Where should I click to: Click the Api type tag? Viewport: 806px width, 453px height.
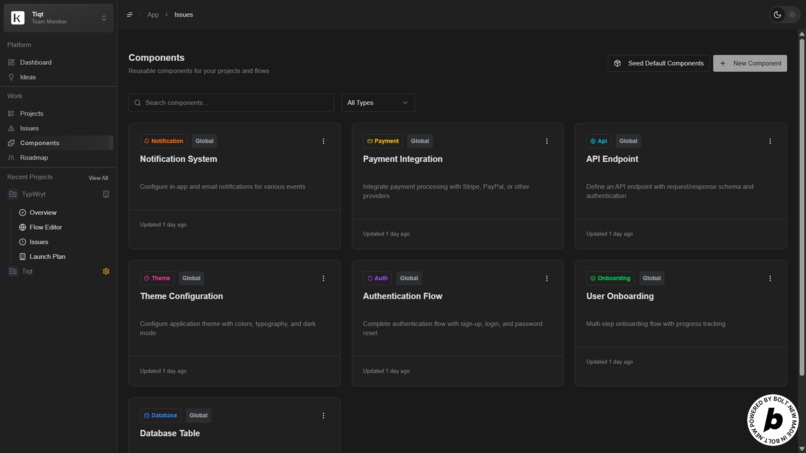598,141
